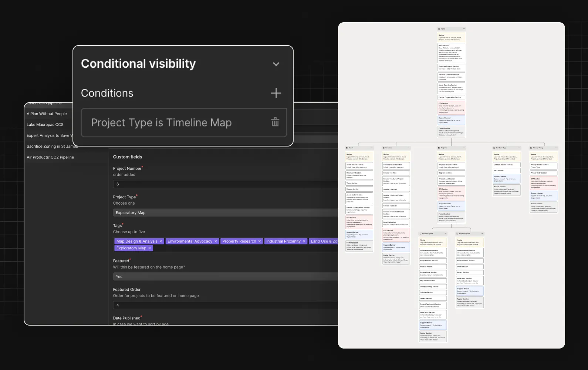Add a new condition with plus icon
The image size is (588, 370).
[x=276, y=93]
